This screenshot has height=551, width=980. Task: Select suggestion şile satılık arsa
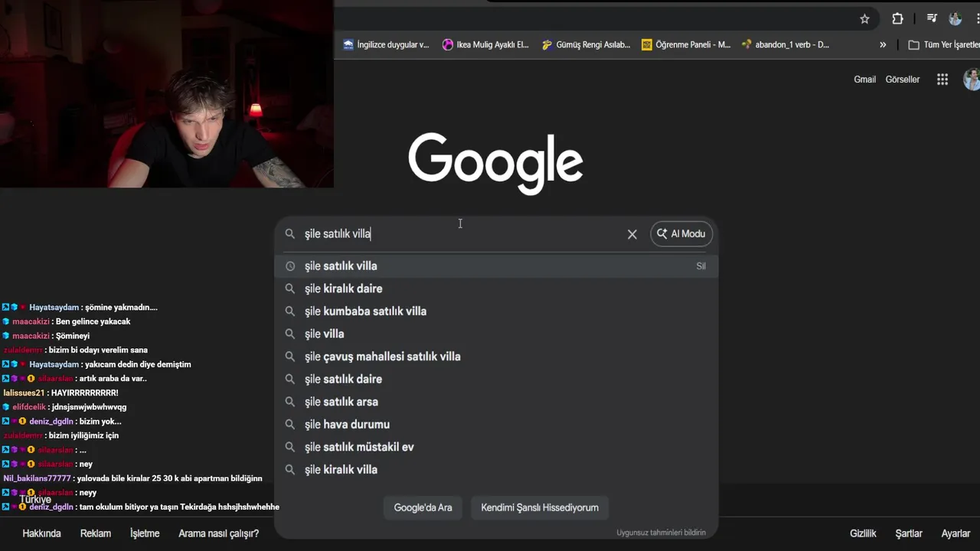click(x=496, y=402)
